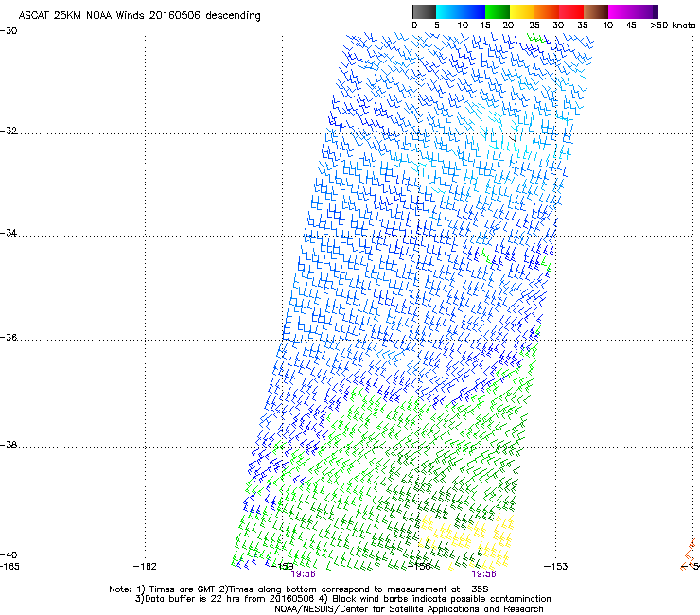The width and height of the screenshot is (700, 615).
Task: Click the -165 longitude axis label
Action: click(9, 567)
